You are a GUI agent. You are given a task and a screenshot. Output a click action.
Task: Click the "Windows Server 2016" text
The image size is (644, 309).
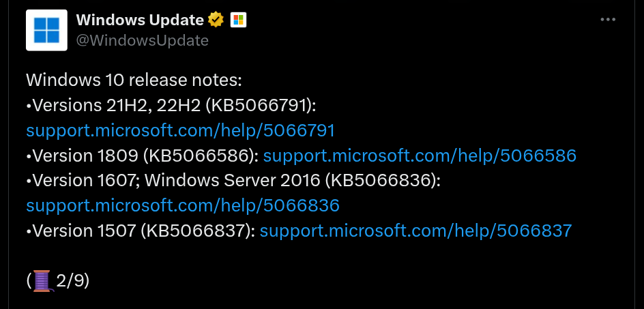point(232,181)
